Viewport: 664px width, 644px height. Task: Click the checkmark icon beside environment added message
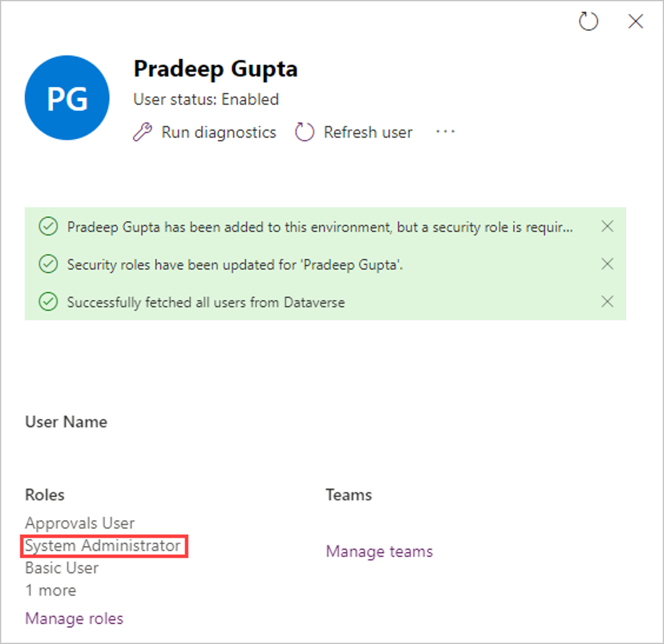[x=48, y=226]
